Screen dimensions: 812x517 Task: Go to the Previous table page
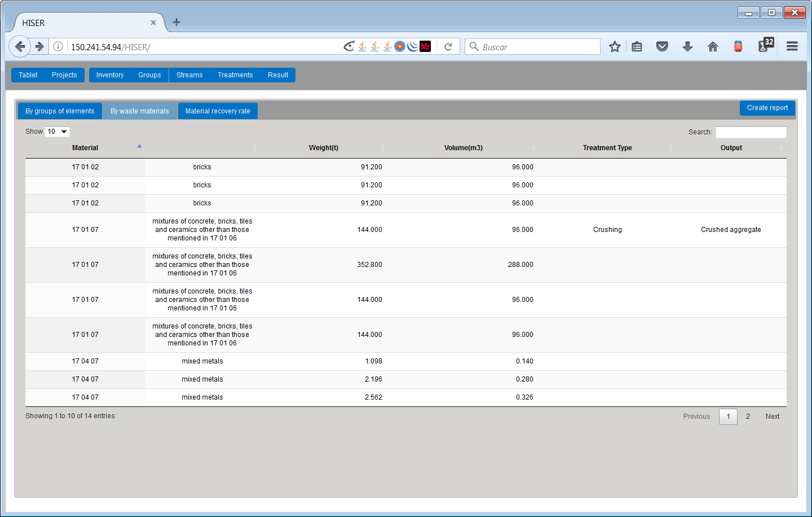click(x=696, y=417)
